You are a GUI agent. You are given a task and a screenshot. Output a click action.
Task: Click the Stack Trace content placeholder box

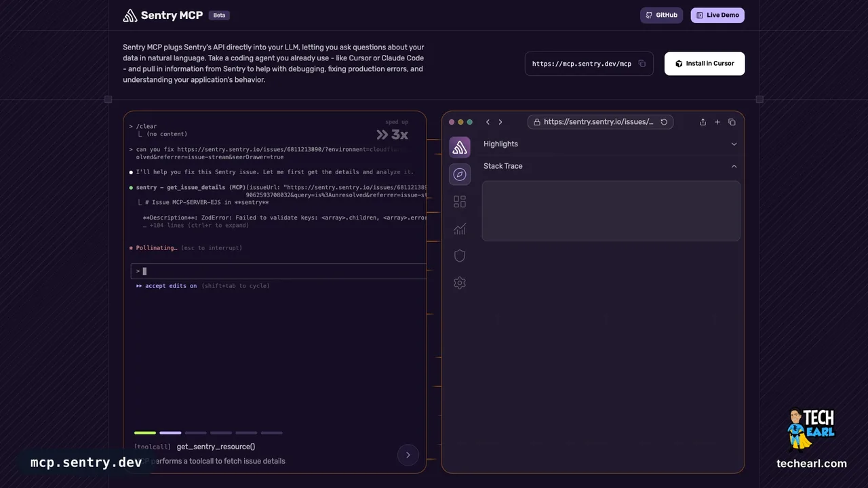(x=611, y=211)
